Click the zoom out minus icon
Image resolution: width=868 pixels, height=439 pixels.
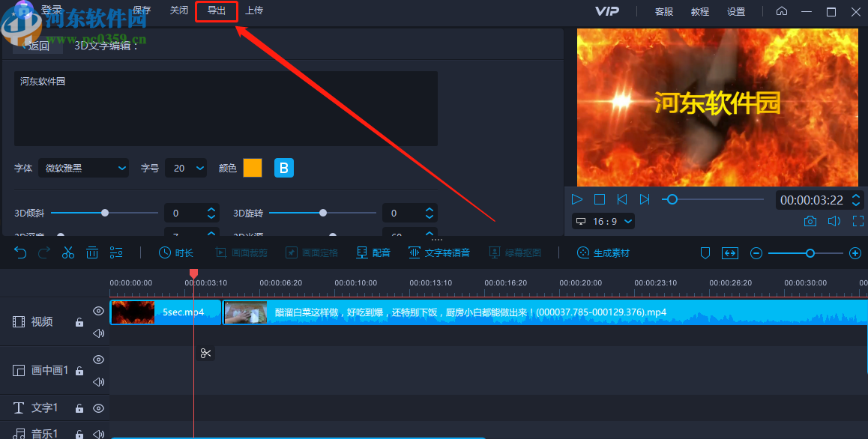pos(756,253)
